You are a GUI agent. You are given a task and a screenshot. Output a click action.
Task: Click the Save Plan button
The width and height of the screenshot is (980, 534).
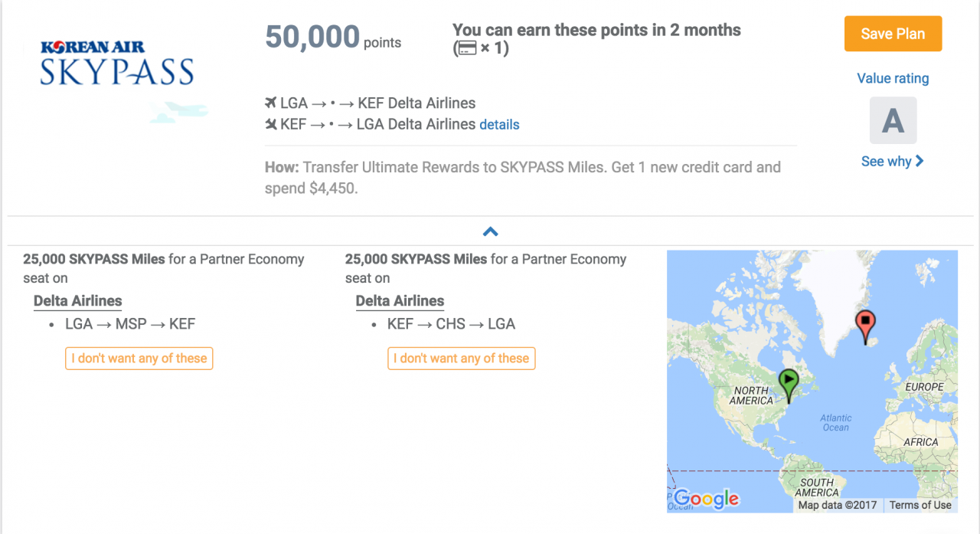pyautogui.click(x=893, y=34)
